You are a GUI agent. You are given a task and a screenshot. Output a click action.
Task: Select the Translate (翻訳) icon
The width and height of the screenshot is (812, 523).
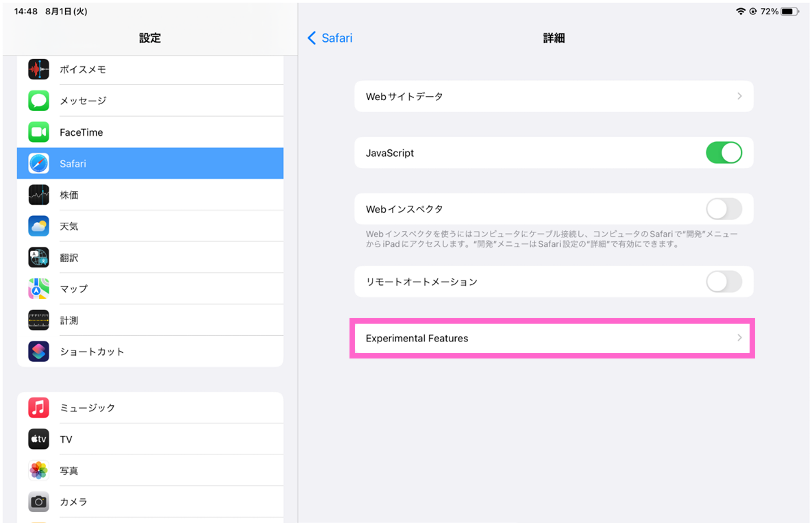pos(38,257)
